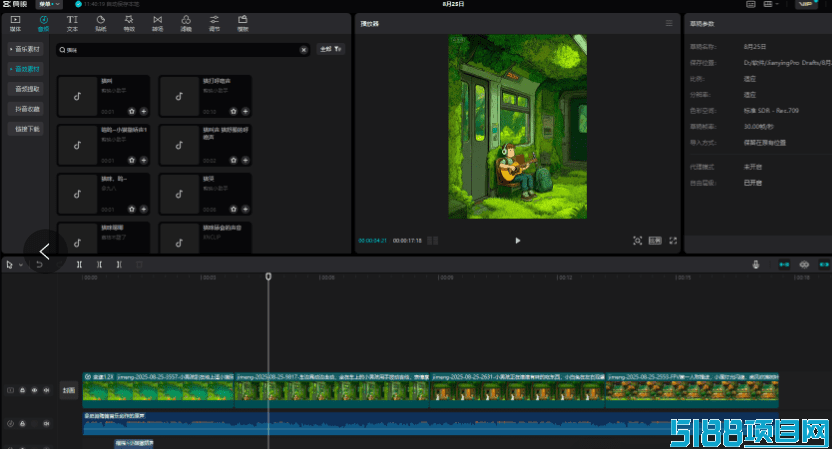Start voiceover recording with microphone
The image size is (832, 449).
[756, 264]
